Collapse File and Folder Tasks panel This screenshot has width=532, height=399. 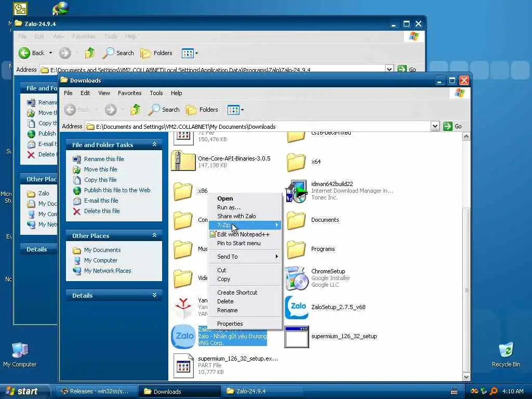pos(154,144)
